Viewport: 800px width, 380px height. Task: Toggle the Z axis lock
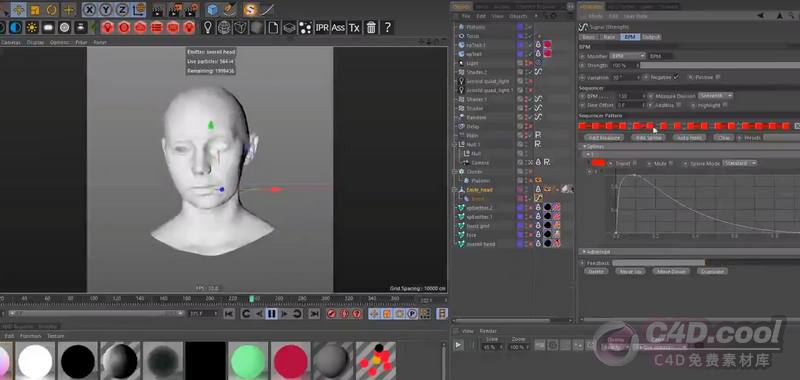click(x=122, y=9)
